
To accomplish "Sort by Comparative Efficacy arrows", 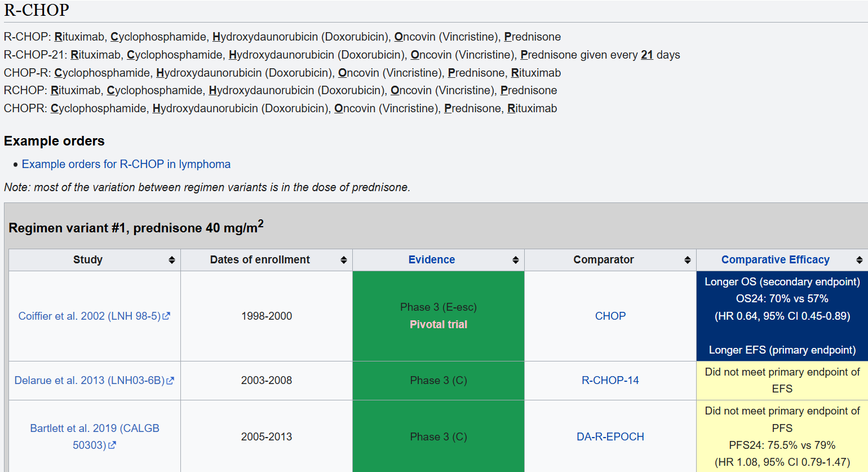I will pyautogui.click(x=859, y=260).
